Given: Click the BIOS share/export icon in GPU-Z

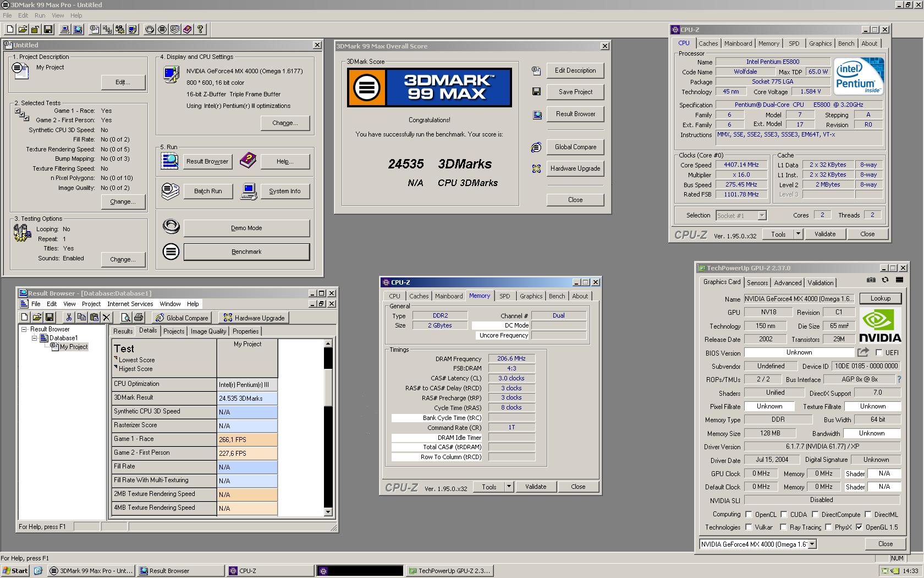Looking at the screenshot, I should 863,352.
